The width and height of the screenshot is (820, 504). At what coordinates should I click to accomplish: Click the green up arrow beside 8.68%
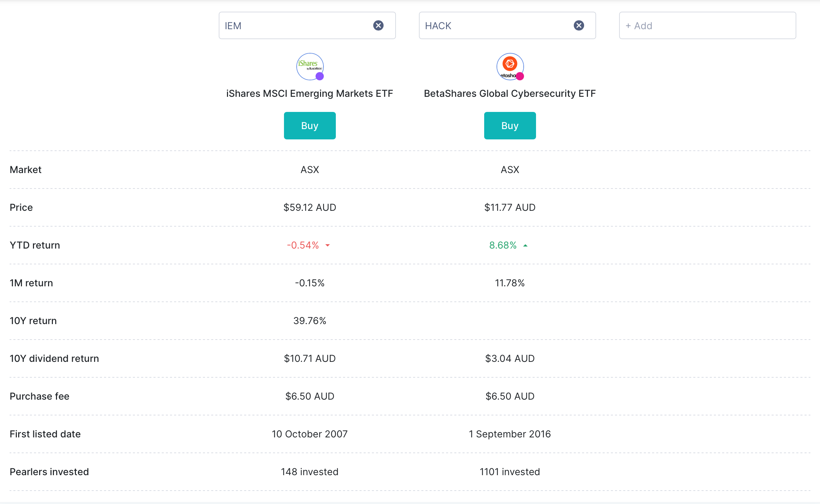[525, 245]
